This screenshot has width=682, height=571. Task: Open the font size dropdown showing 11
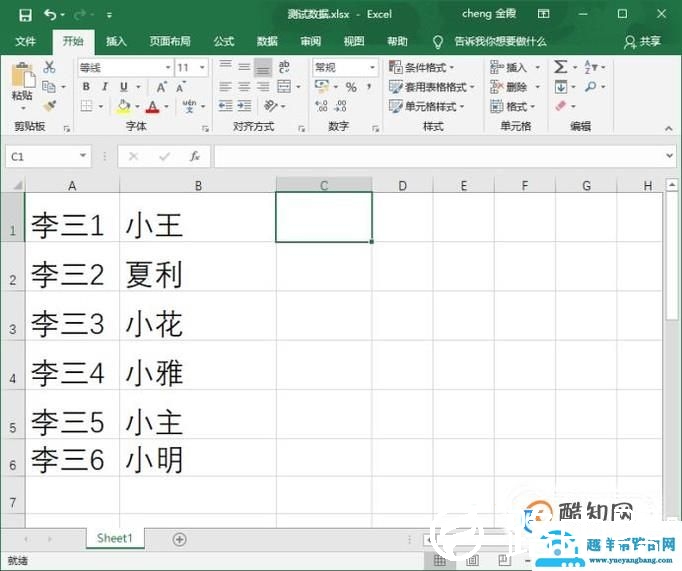click(202, 67)
